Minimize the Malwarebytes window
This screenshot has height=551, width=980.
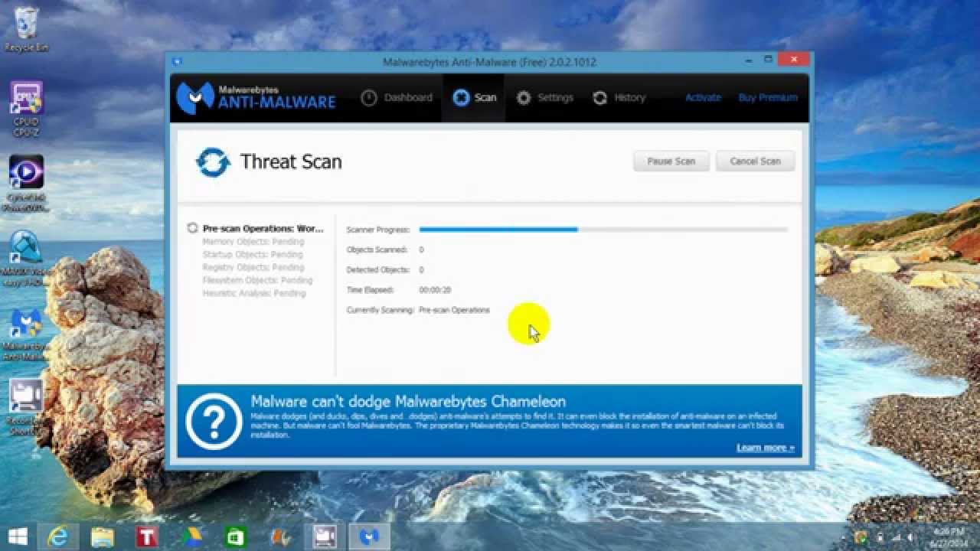747,60
